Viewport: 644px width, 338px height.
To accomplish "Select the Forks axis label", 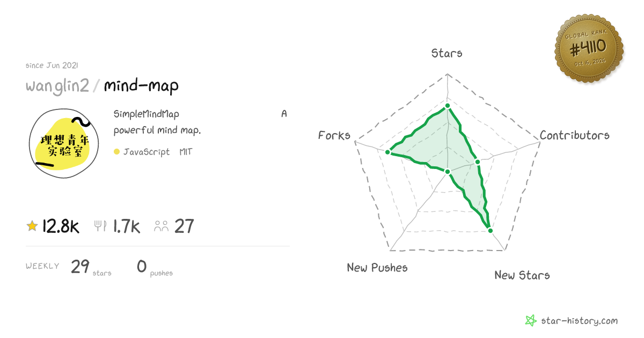I will [334, 135].
